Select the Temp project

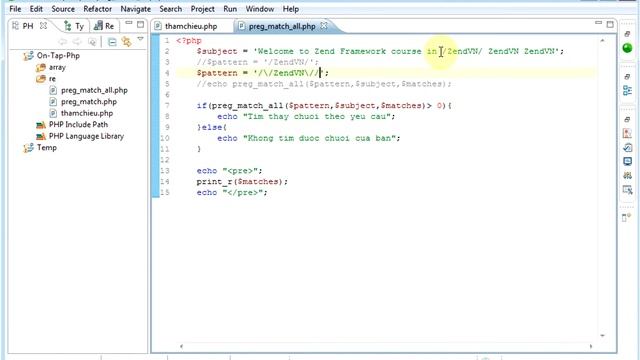(47, 147)
